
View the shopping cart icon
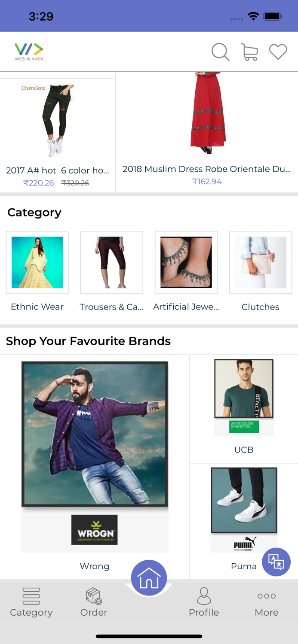[249, 51]
